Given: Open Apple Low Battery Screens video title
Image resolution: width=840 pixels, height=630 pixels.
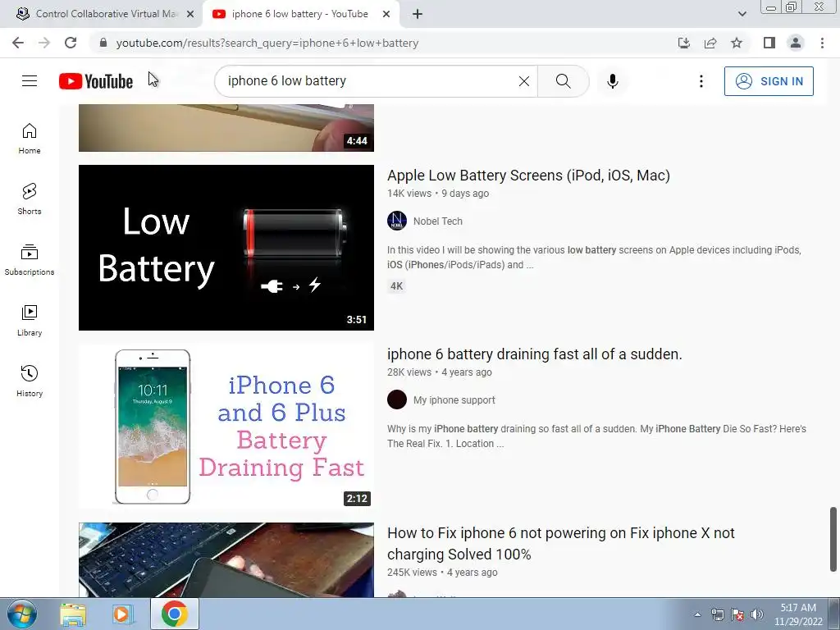Looking at the screenshot, I should coord(529,176).
